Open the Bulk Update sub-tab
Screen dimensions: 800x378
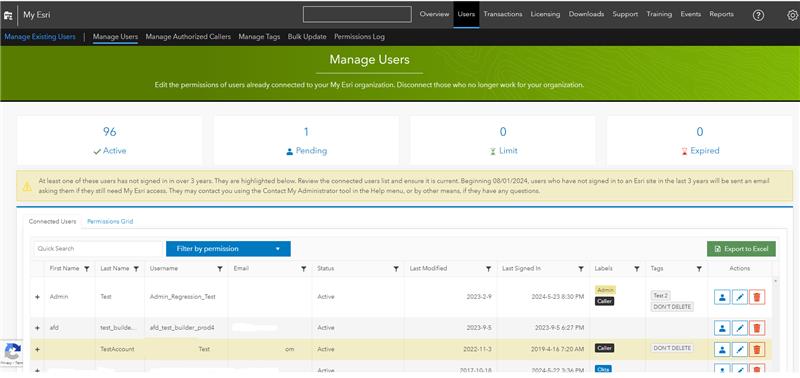[307, 37]
